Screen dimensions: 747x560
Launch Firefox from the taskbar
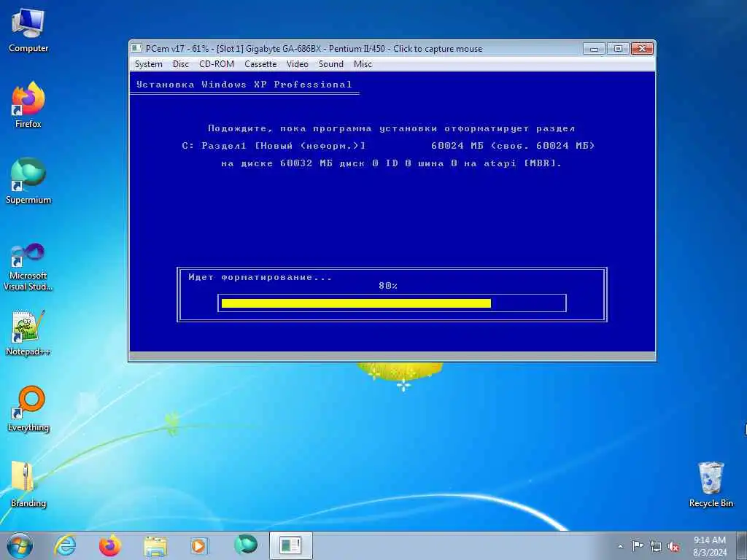coord(110,545)
